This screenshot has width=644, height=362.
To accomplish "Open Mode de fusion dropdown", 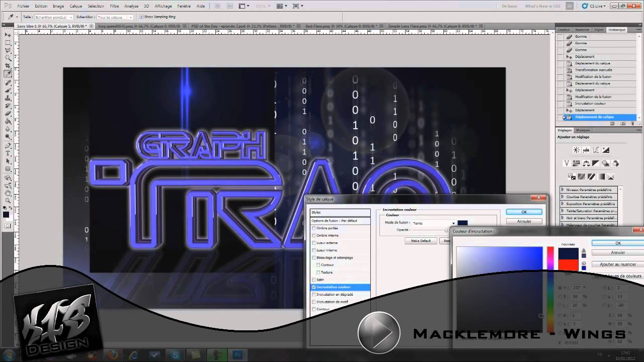I will coord(434,223).
